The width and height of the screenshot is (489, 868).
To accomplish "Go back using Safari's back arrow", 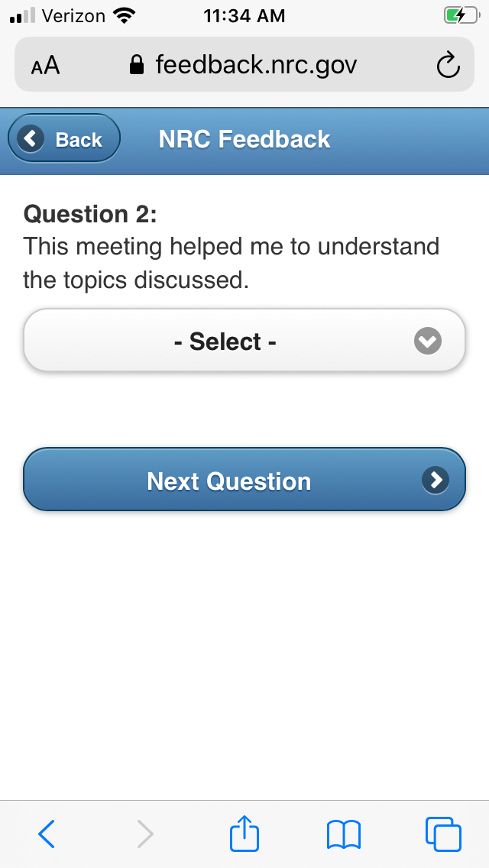I will click(x=47, y=834).
